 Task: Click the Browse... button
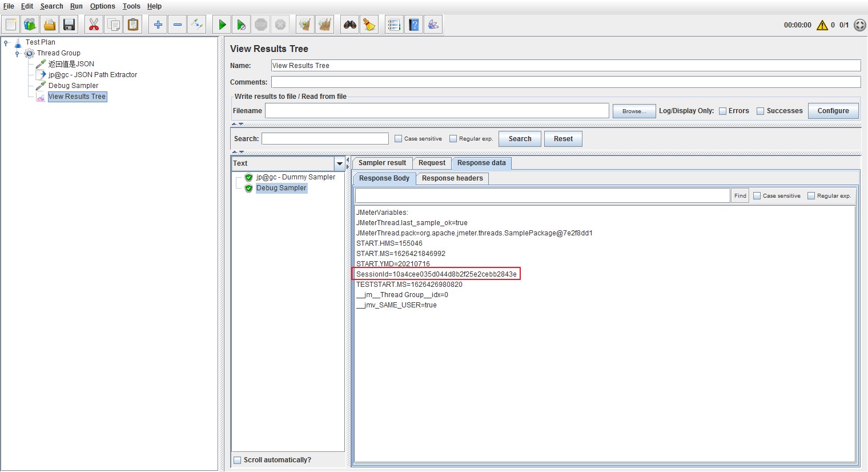pos(634,111)
